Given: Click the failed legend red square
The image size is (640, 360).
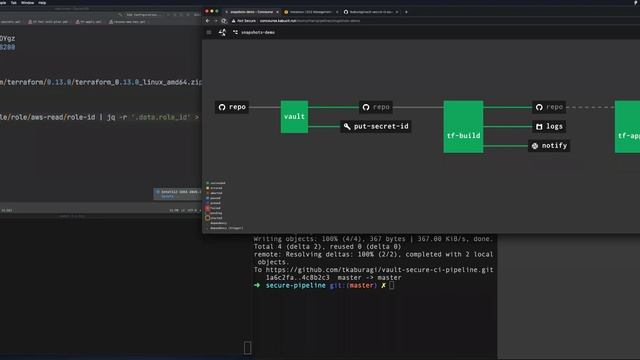Looking at the screenshot, I should coord(207,208).
